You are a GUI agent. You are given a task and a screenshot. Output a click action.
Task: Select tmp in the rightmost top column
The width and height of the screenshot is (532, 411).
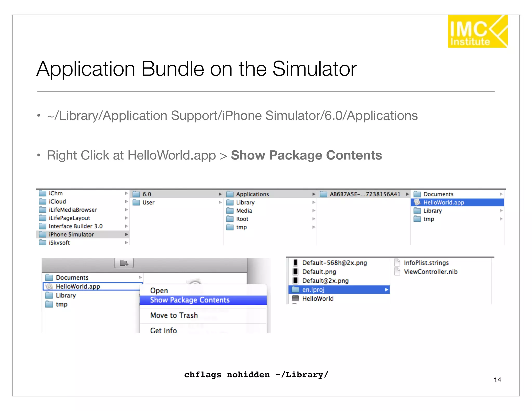click(457, 219)
